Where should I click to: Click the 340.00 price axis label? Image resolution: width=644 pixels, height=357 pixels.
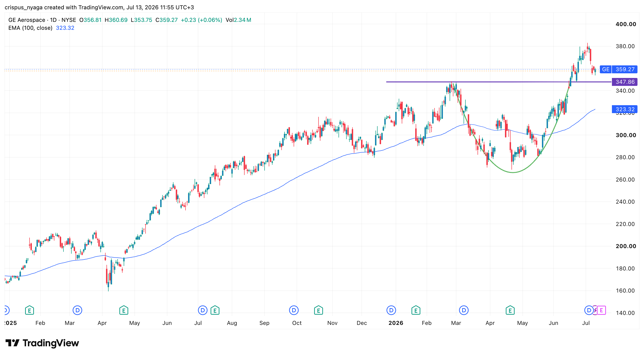[625, 91]
